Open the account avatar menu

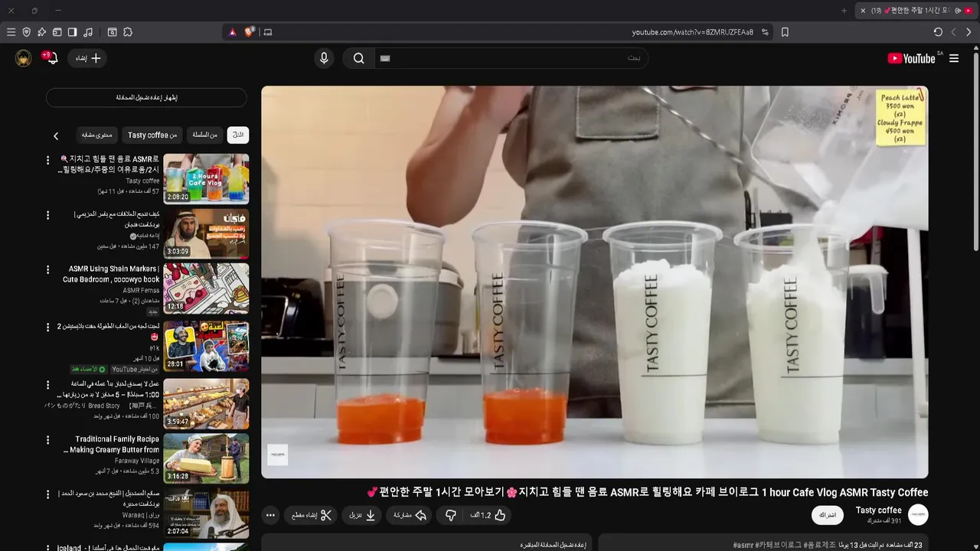pyautogui.click(x=24, y=58)
